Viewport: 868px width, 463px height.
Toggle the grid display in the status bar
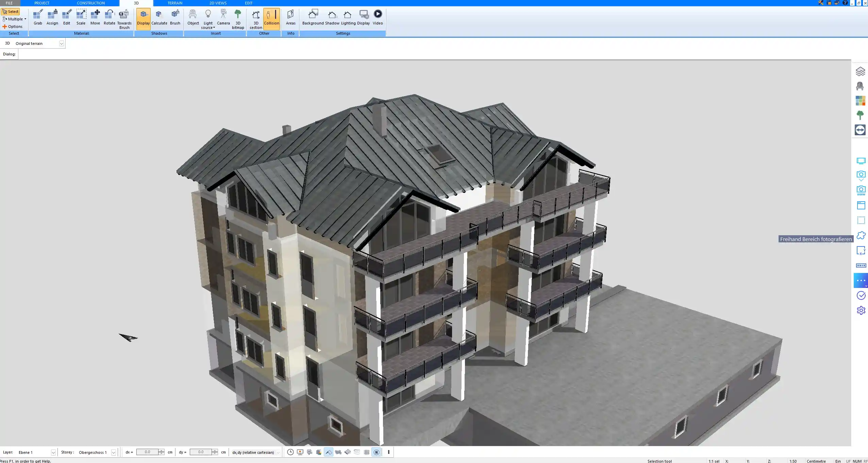coord(366,452)
